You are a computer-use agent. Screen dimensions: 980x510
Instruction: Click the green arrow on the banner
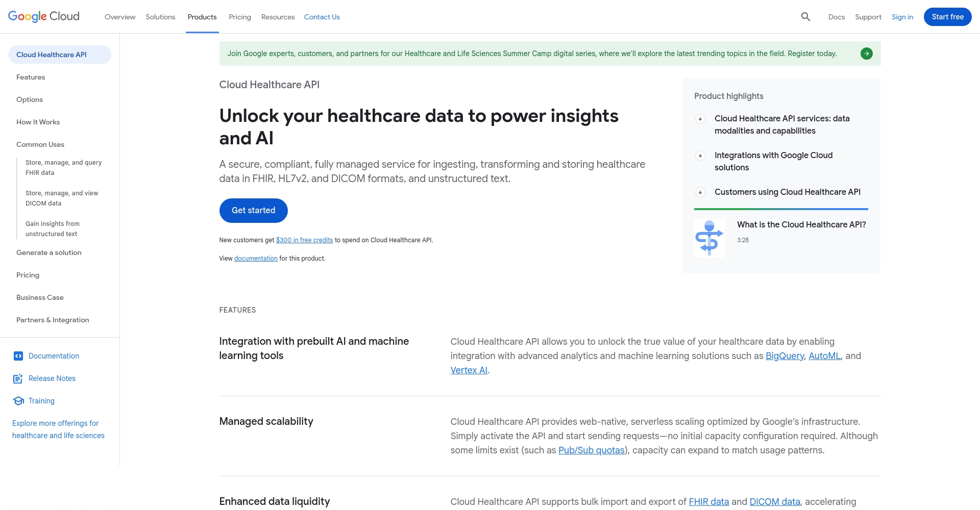(866, 54)
